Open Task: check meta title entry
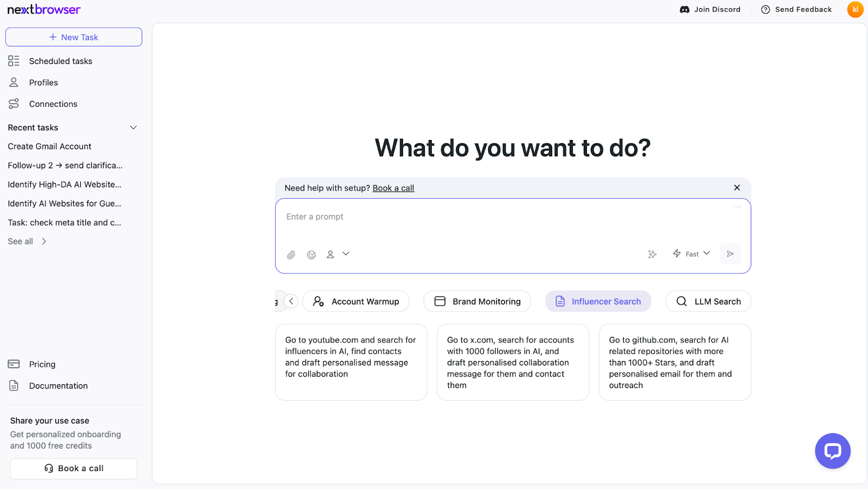The width and height of the screenshot is (868, 489). [65, 223]
